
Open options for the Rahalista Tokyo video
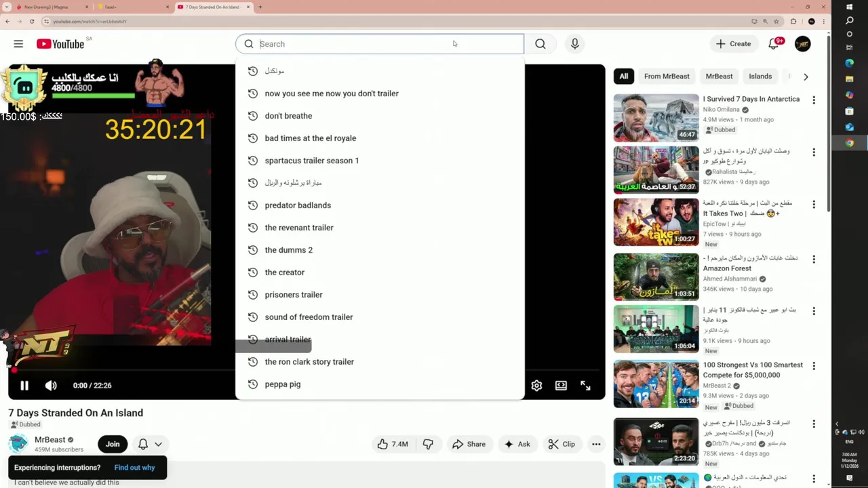pos(814,152)
